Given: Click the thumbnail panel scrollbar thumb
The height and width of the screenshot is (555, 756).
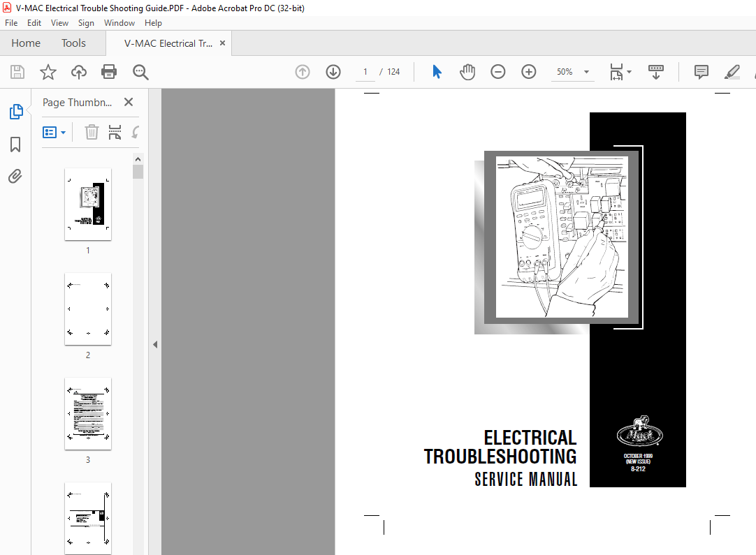Looking at the screenshot, I should pyautogui.click(x=138, y=172).
